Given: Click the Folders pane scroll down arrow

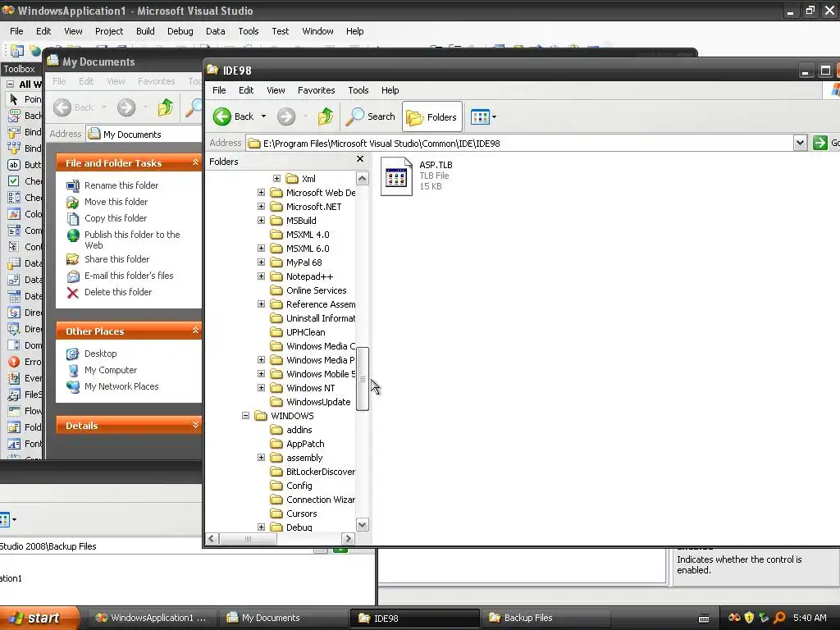Looking at the screenshot, I should click(x=362, y=525).
